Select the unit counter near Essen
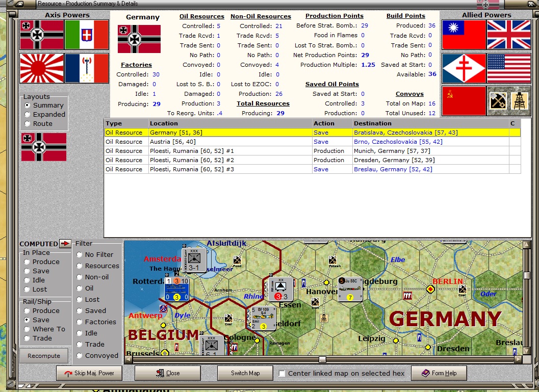 (x=281, y=289)
